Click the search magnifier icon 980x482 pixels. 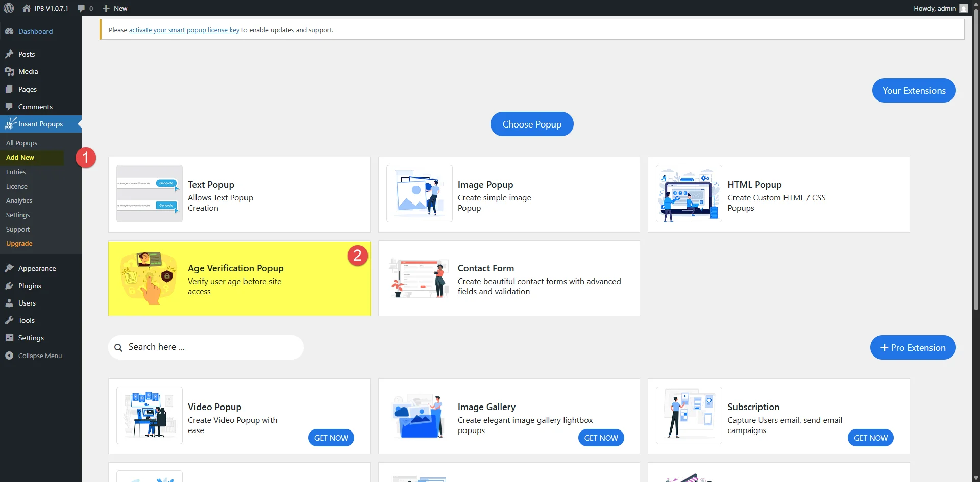pos(118,347)
